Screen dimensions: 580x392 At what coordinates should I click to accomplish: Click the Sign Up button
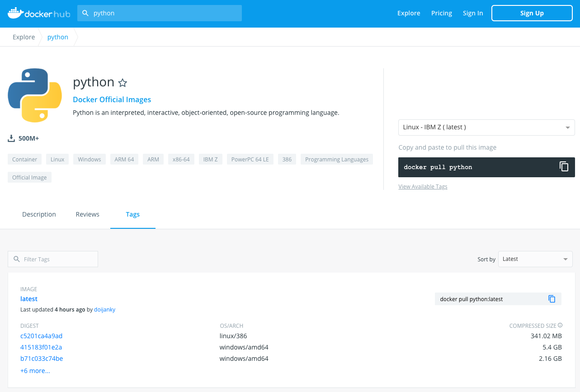(x=532, y=13)
